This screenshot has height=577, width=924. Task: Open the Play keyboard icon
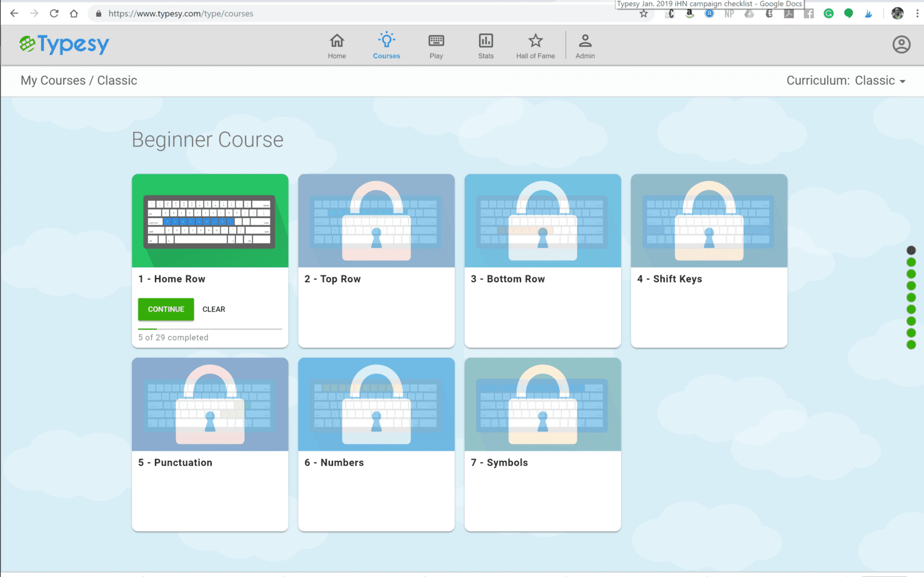point(436,41)
